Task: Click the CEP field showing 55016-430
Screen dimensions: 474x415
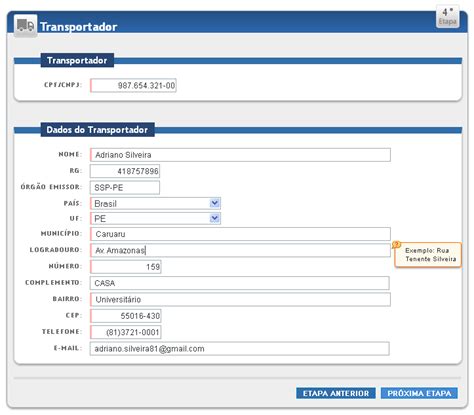Action: click(x=126, y=316)
